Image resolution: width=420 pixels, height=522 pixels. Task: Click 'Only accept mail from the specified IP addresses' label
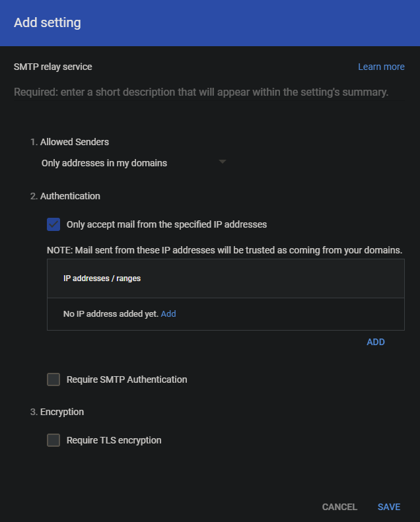(166, 224)
